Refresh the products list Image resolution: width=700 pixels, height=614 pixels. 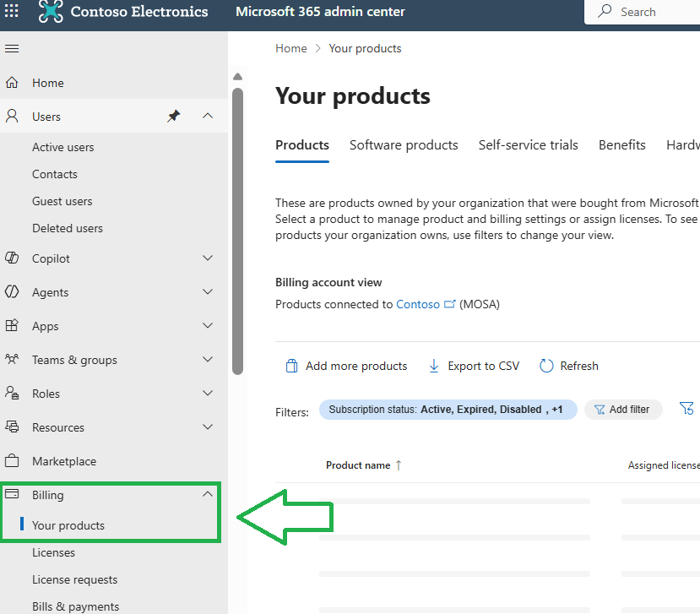[x=569, y=367]
